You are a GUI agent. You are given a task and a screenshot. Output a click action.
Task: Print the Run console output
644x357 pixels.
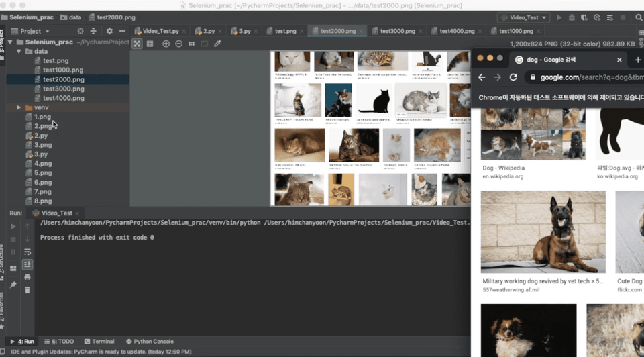[28, 277]
